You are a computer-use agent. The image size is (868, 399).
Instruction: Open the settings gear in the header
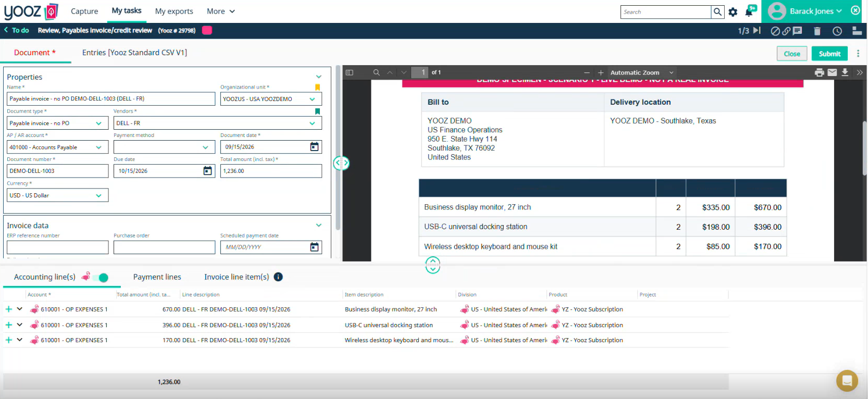point(733,12)
